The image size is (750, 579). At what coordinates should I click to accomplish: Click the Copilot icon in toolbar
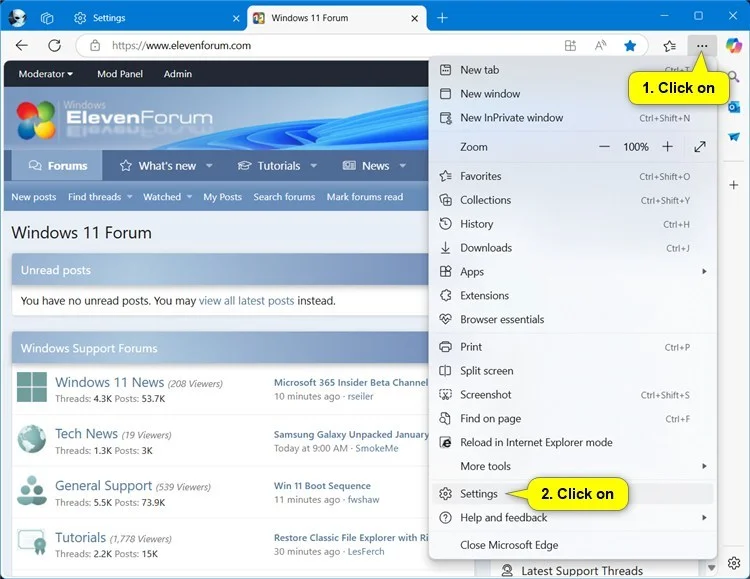(x=733, y=45)
